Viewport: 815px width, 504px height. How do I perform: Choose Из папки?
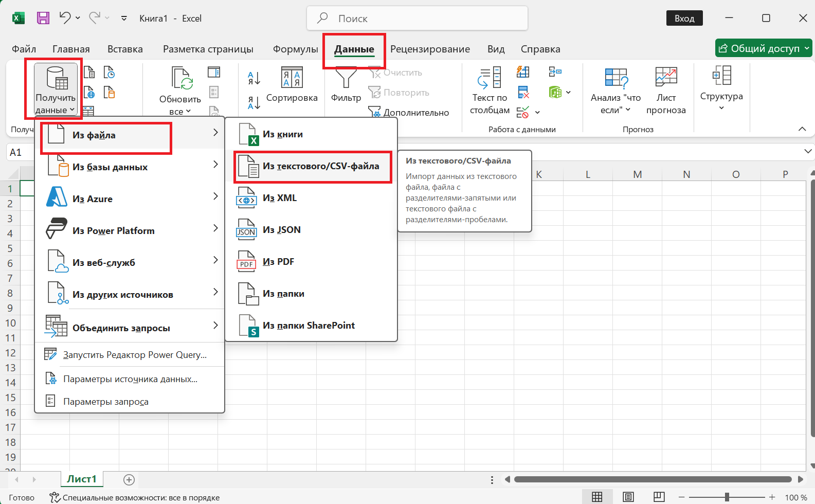(312, 294)
